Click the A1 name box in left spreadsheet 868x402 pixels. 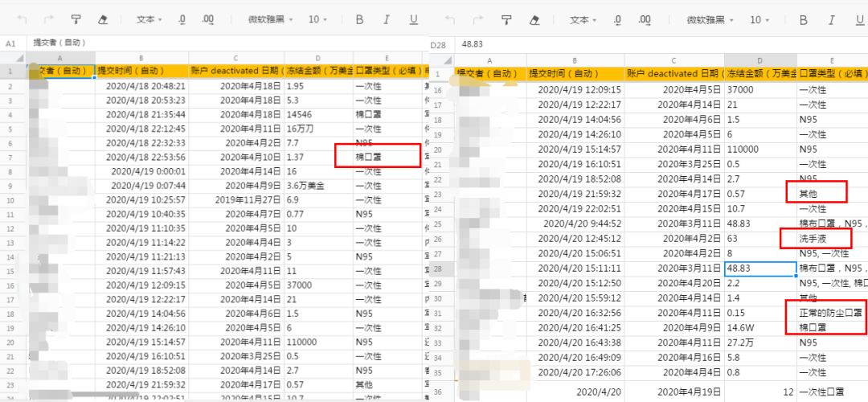click(11, 43)
